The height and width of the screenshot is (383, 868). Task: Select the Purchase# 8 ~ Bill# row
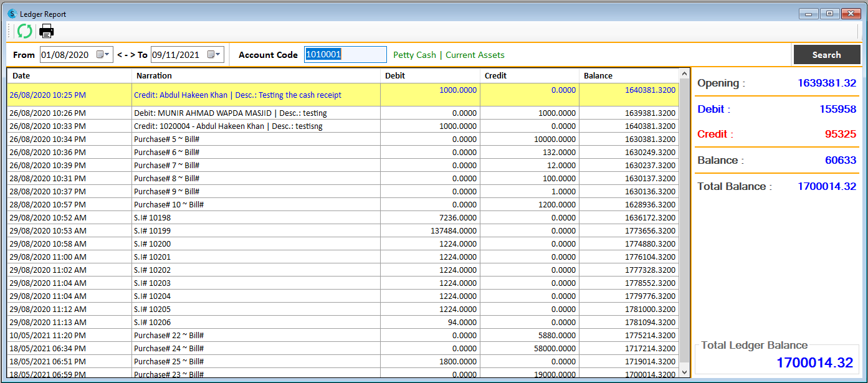pyautogui.click(x=343, y=179)
